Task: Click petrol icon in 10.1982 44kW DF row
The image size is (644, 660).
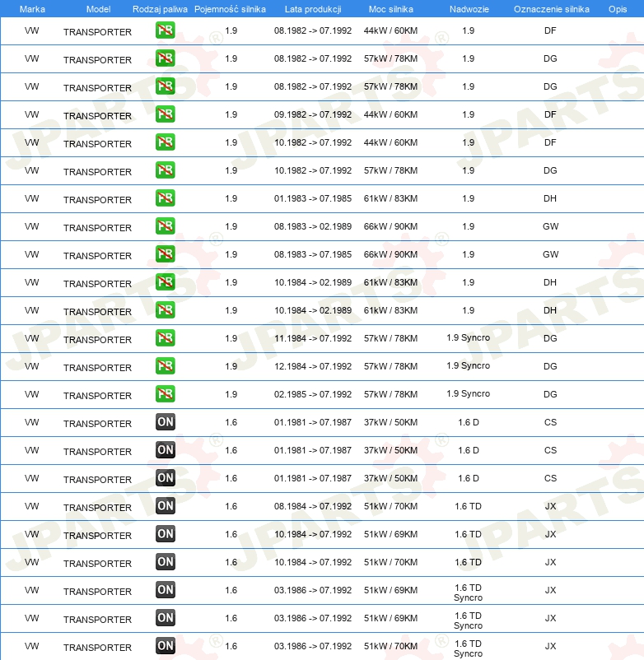Action: tap(165, 142)
